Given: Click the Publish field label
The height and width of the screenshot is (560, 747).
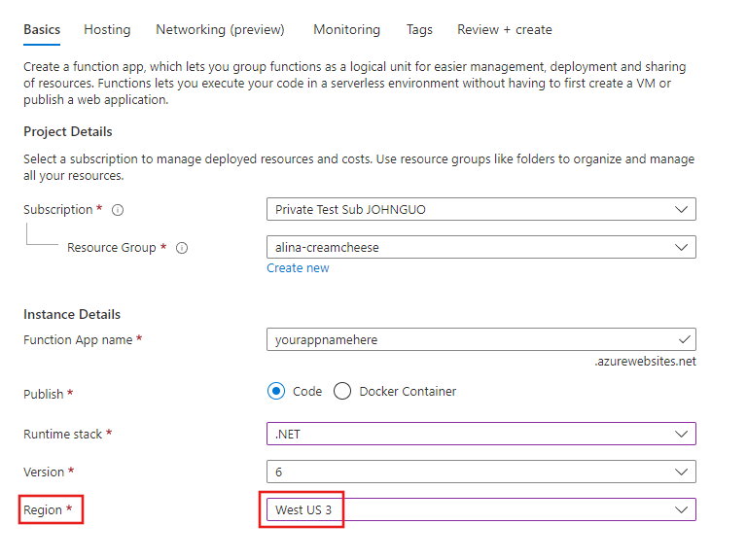Looking at the screenshot, I should pos(44,395).
